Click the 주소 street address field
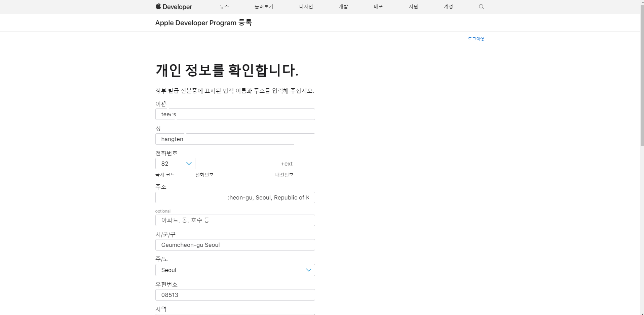644x315 pixels. click(235, 197)
